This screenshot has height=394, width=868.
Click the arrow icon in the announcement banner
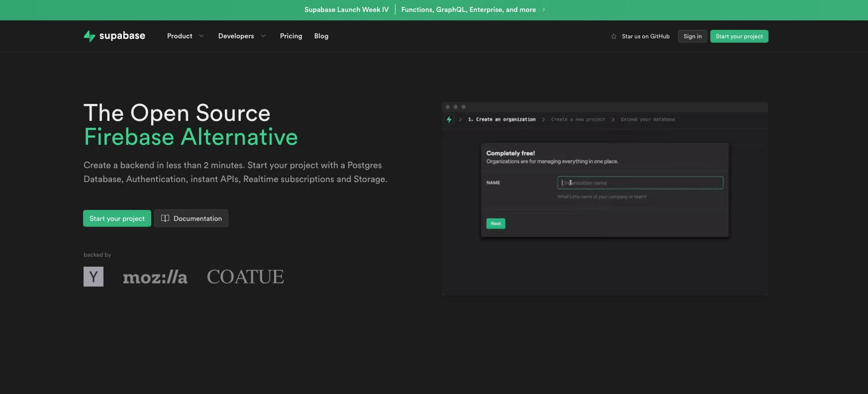[x=544, y=9]
